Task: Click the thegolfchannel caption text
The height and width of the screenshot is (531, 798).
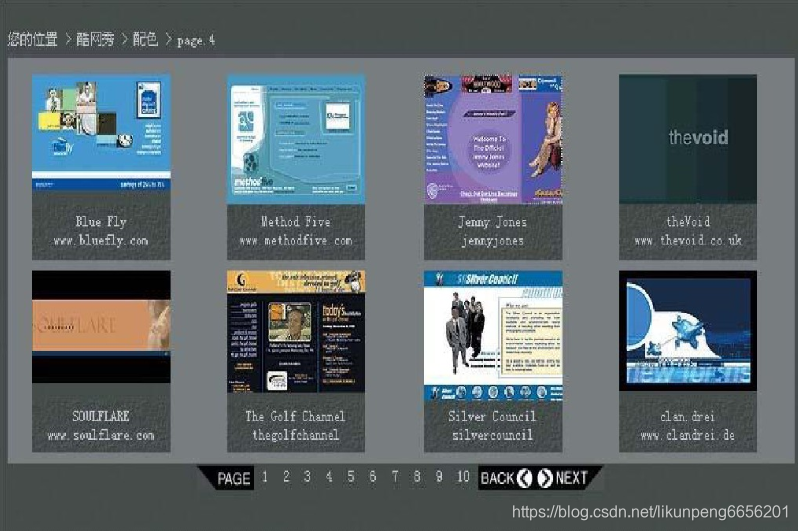Action: coord(296,435)
